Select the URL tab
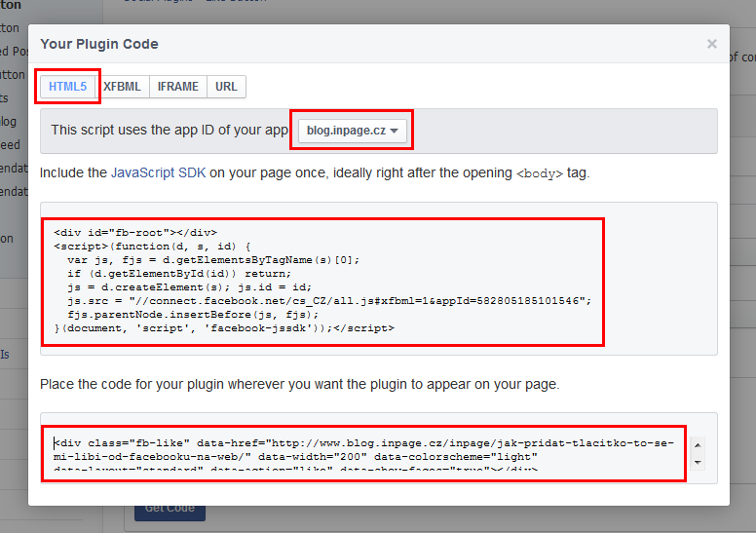This screenshot has width=756, height=533. point(226,87)
